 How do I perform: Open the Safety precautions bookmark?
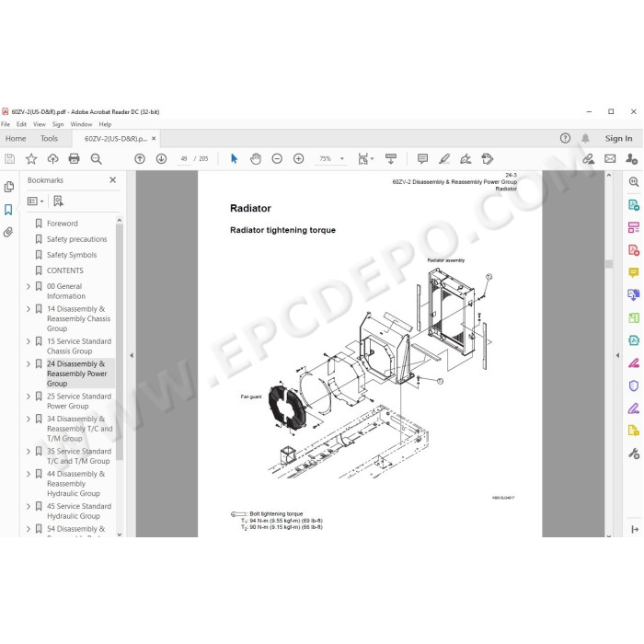[x=76, y=239]
